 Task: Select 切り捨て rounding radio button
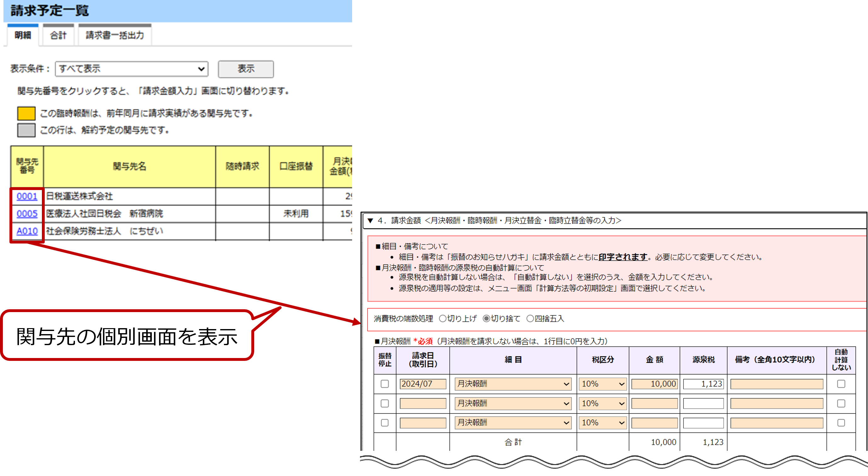pyautogui.click(x=486, y=318)
